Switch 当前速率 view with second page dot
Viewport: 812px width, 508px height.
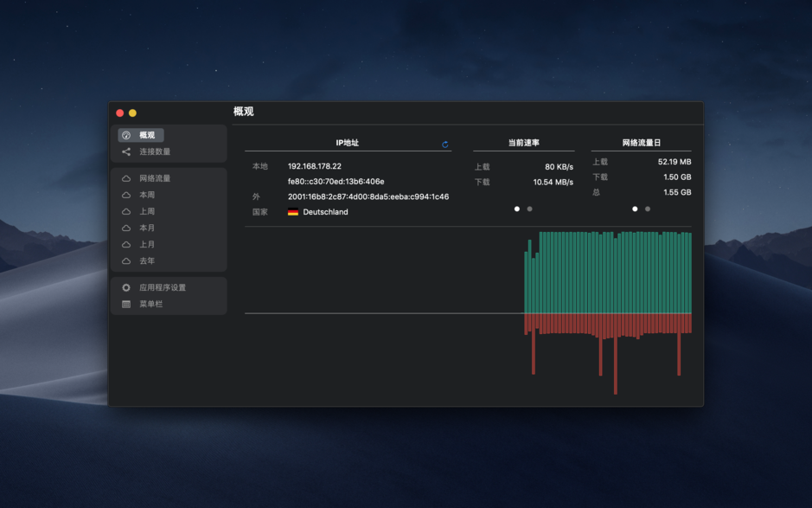click(x=528, y=209)
